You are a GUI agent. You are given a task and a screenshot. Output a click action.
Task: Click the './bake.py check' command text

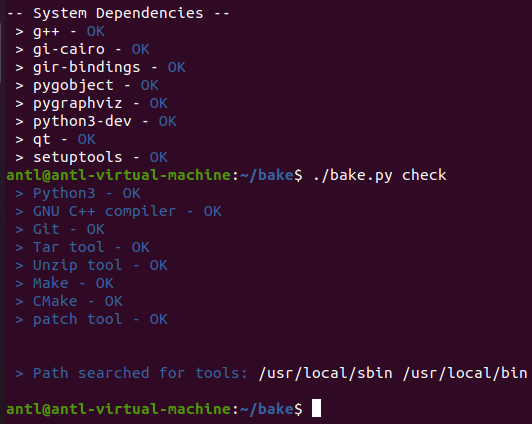[380, 175]
